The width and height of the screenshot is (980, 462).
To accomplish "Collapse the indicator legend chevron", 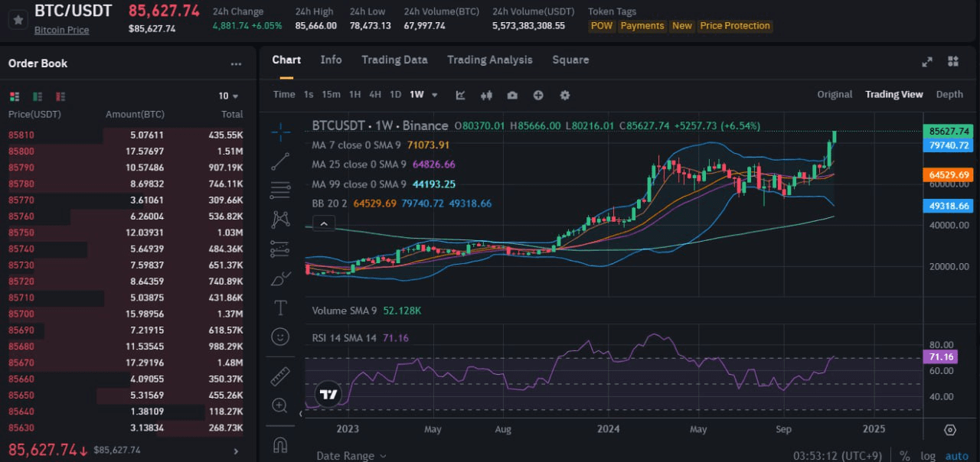I will (324, 223).
